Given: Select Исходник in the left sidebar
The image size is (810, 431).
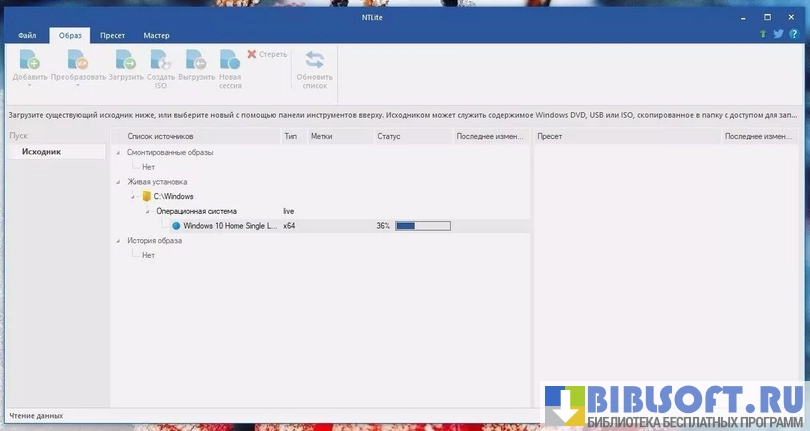Looking at the screenshot, I should (42, 152).
